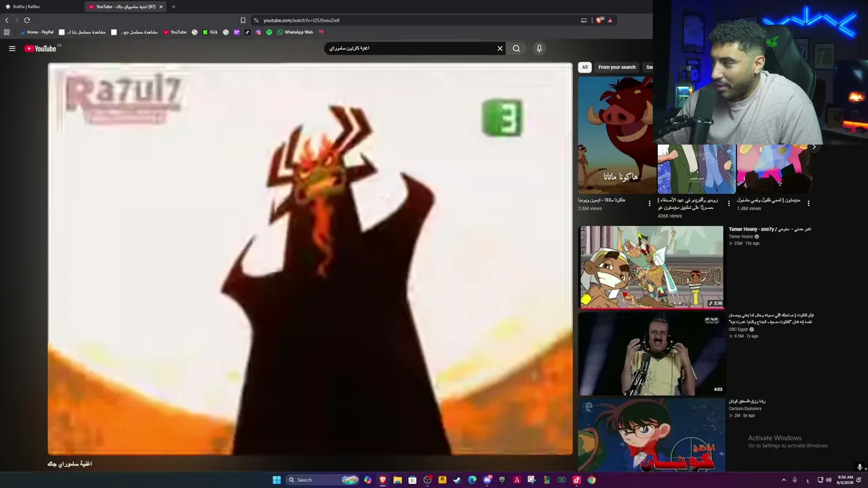Screen dimensions: 868x488
Task: Select the From your search chip
Action: pos(617,67)
